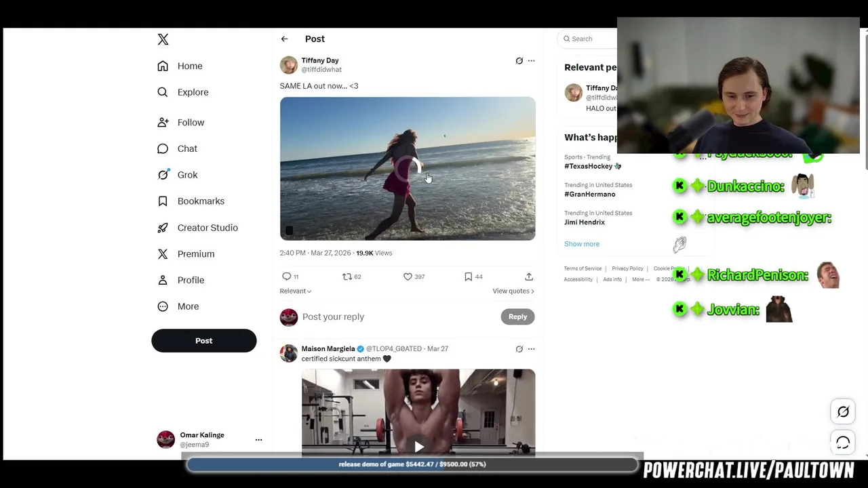
Task: Open Creator Studio from sidebar
Action: [197, 228]
